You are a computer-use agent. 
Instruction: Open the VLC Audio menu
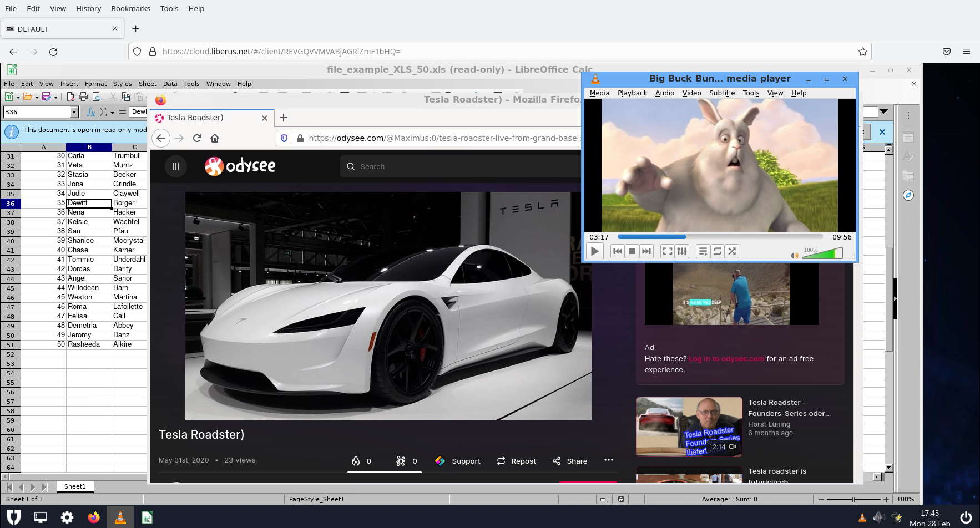click(664, 93)
